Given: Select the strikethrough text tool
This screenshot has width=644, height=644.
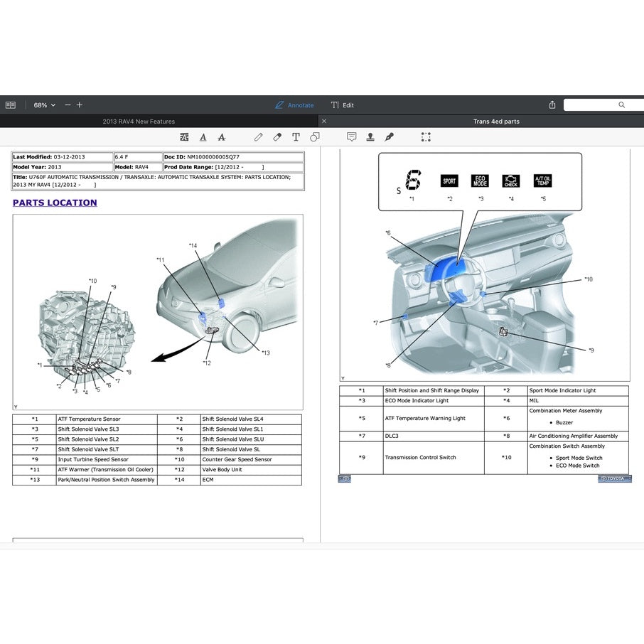Looking at the screenshot, I should [x=222, y=137].
